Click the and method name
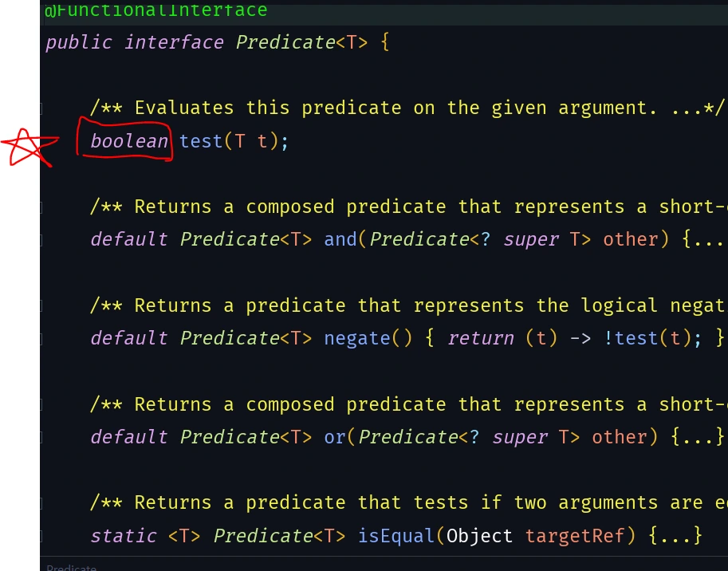Screen dimensions: 728x571 340,239
